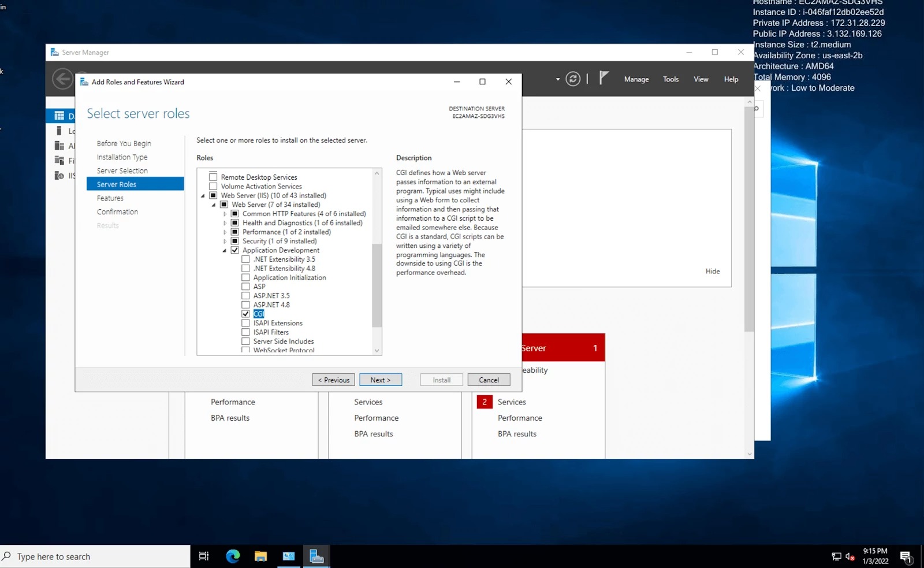The height and width of the screenshot is (568, 924).
Task: Click the roles list scrollbar thumb
Action: (x=377, y=285)
